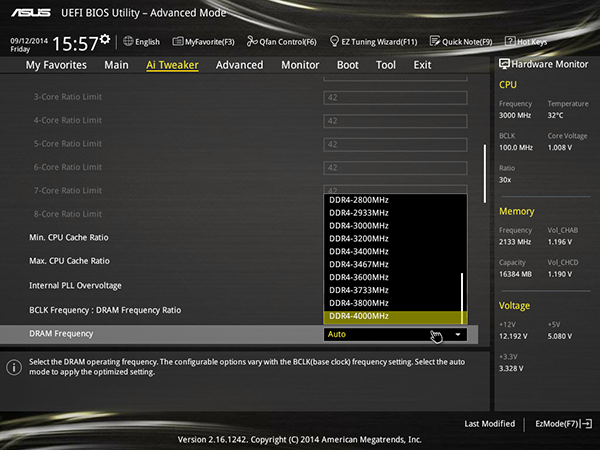This screenshot has width=600, height=450.
Task: Switch to the Boot tab
Action: (x=348, y=65)
